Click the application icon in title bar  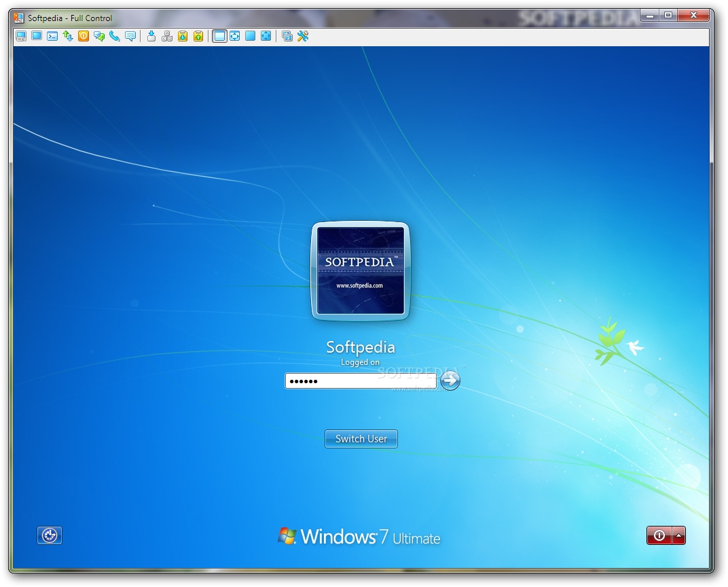[18, 18]
